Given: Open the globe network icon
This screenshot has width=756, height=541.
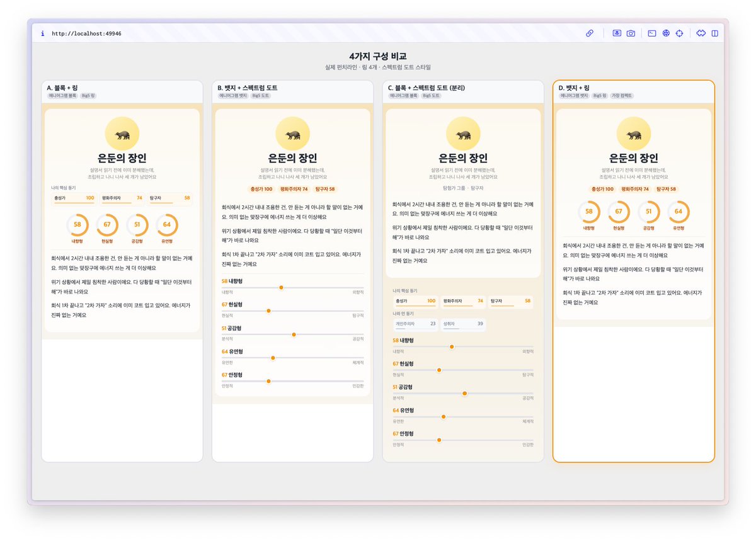Looking at the screenshot, I should [x=666, y=33].
